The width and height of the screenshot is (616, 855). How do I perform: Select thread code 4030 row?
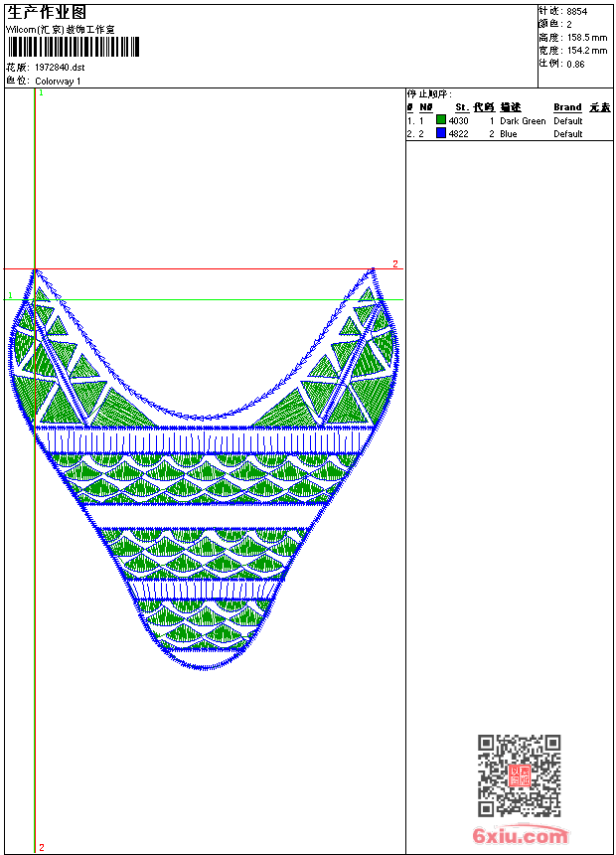click(458, 120)
